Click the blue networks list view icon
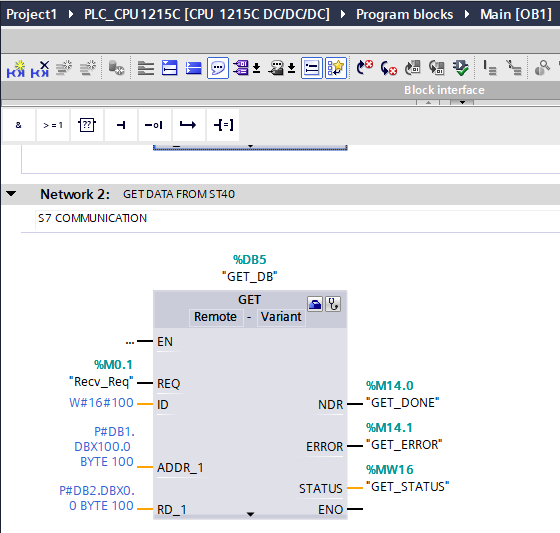The image size is (560, 533). coord(194,68)
